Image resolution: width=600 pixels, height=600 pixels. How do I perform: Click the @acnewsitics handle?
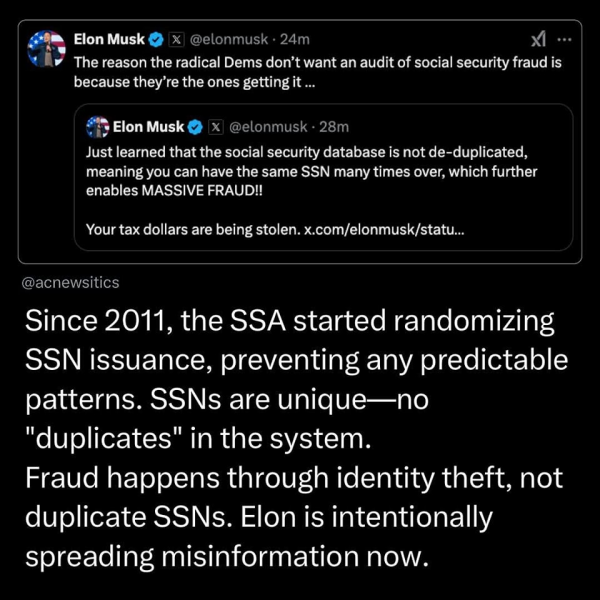[70, 283]
